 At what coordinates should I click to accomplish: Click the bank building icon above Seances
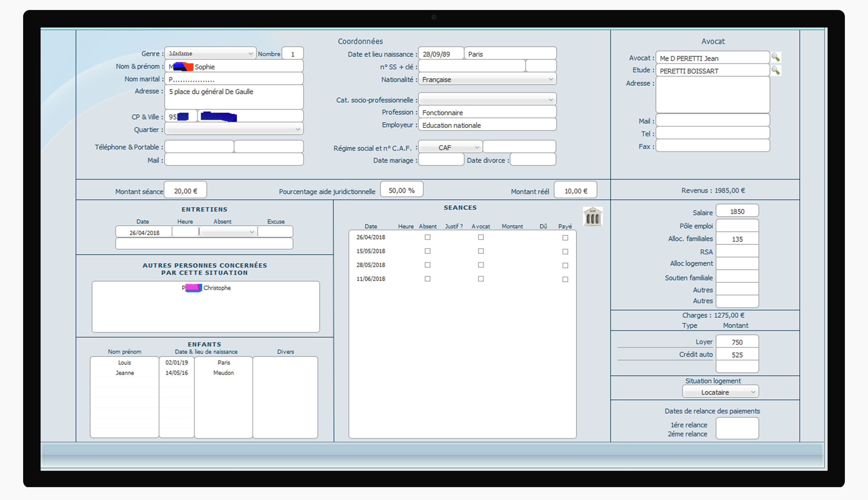[592, 217]
